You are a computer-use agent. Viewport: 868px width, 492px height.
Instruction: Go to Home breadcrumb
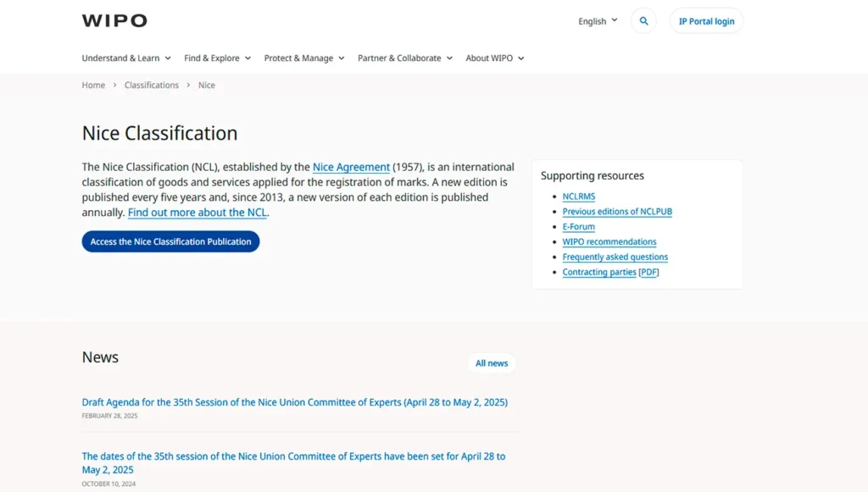[93, 86]
